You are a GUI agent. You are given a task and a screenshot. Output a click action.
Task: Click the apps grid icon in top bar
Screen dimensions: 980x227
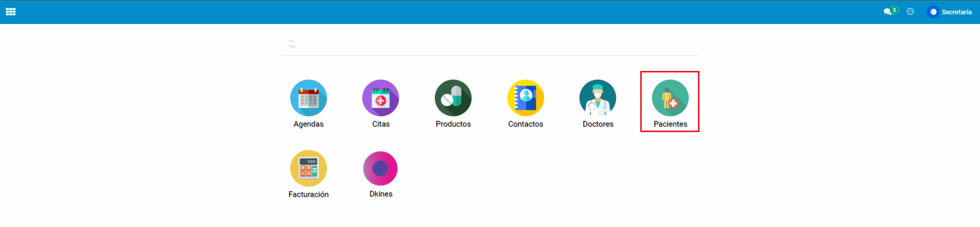(11, 12)
